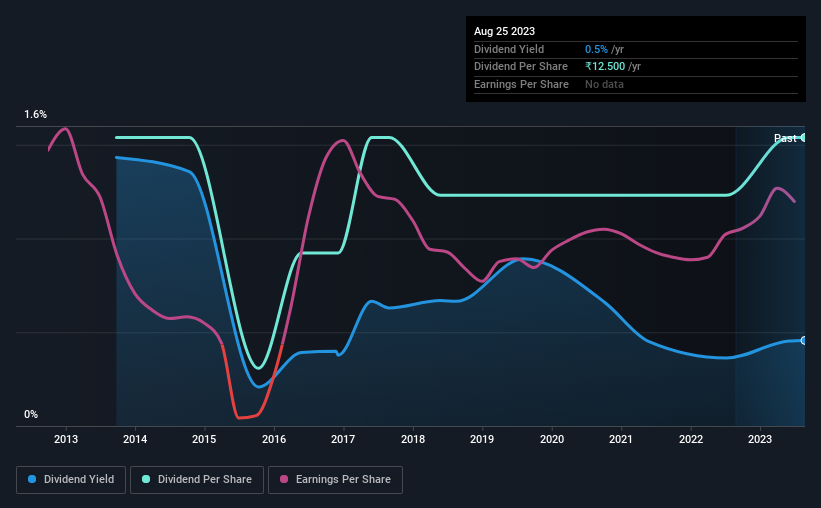821x508 pixels.
Task: Click the Past label on the chart
Action: coord(785,138)
